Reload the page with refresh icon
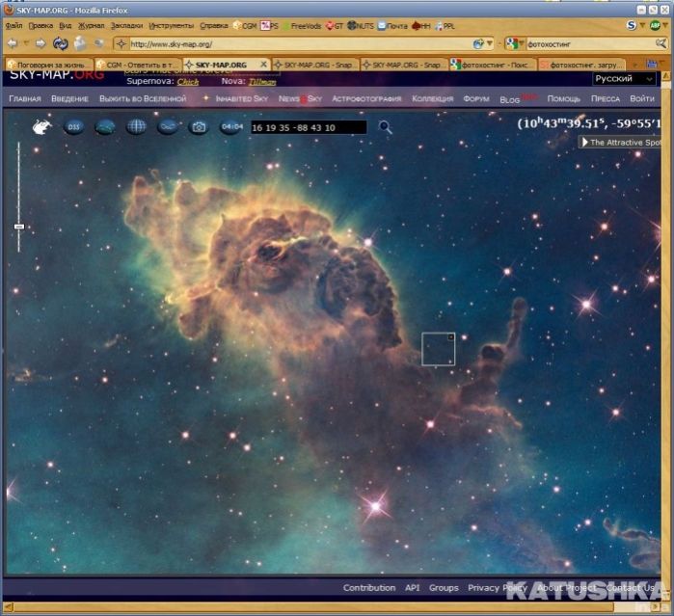This screenshot has height=616, width=674. (60, 43)
